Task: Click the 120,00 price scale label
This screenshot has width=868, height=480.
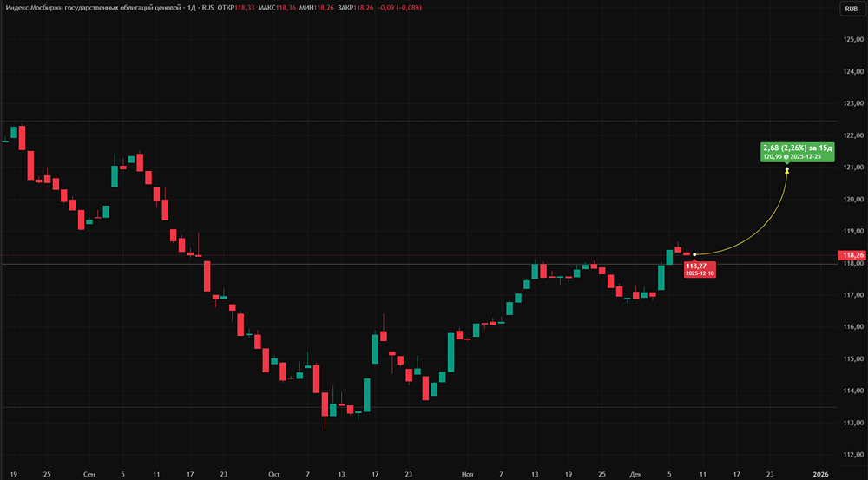Action: 853,200
